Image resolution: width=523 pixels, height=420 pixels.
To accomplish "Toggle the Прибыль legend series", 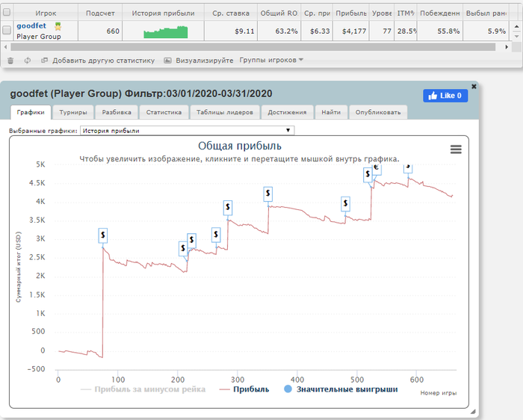I will point(244,389).
